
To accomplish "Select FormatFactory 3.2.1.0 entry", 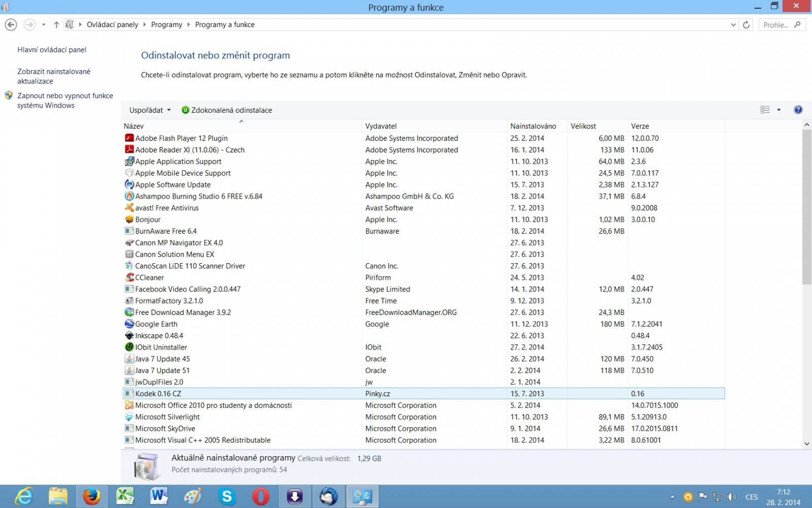I will click(424, 300).
